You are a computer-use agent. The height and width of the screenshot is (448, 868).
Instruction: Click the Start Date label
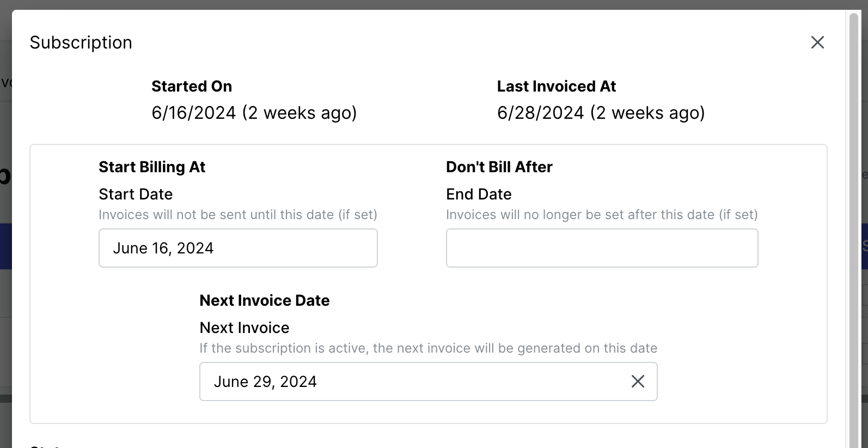(136, 194)
